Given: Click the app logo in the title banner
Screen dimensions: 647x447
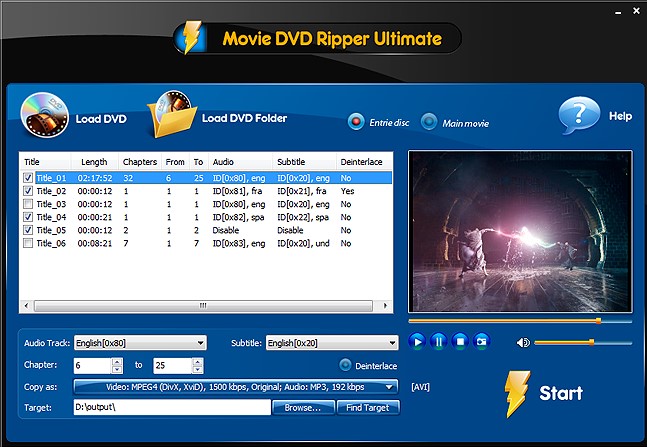Looking at the screenshot, I should coord(191,38).
